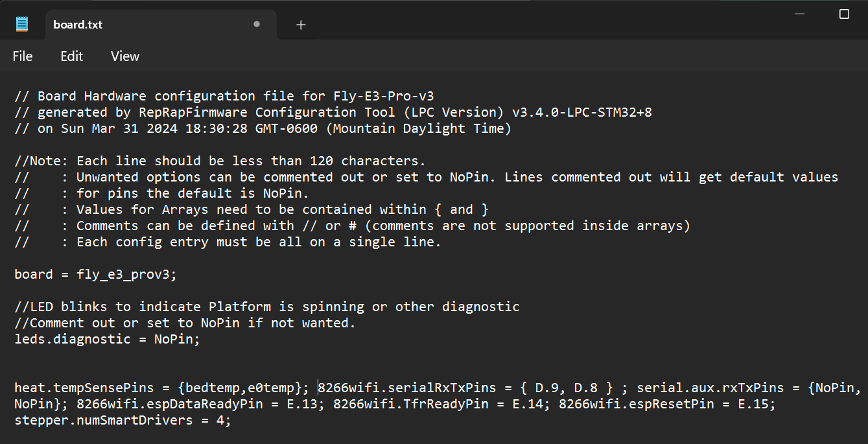The height and width of the screenshot is (444, 868).
Task: Click on '8266wifi.espResetPin = E.15;' text
Action: click(x=667, y=404)
